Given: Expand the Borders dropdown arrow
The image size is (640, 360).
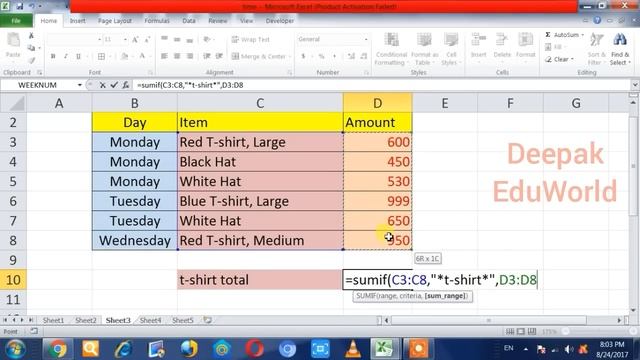Looking at the screenshot, I should (x=109, y=56).
